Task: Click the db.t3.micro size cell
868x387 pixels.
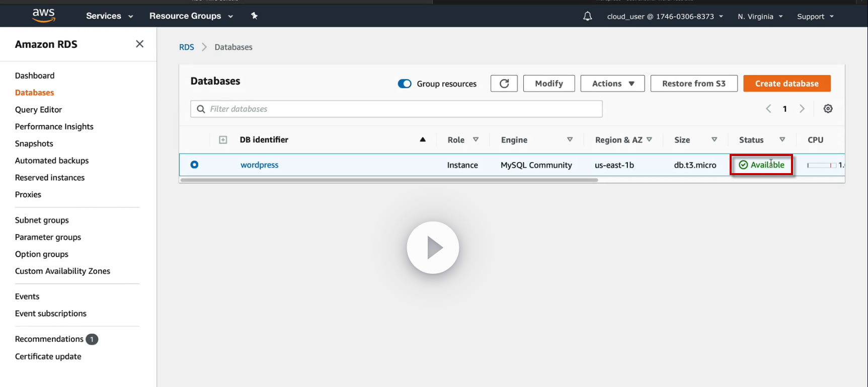Action: [x=695, y=165]
